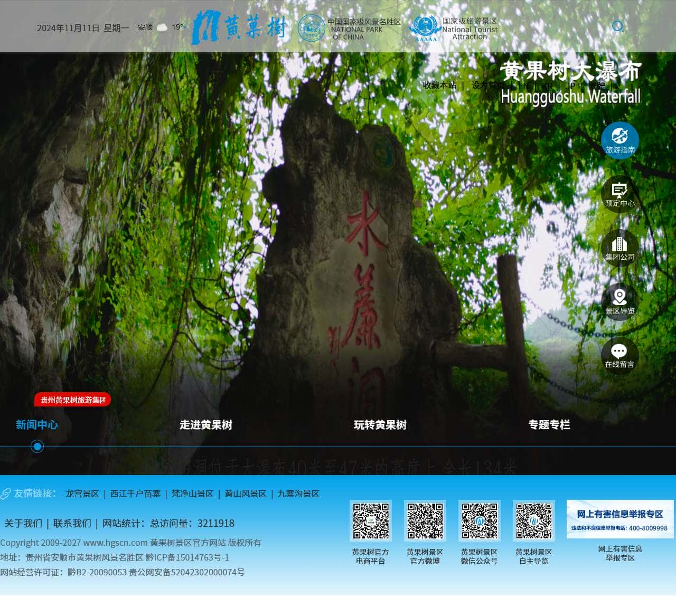Click the 安顺 city weather label

click(x=145, y=27)
